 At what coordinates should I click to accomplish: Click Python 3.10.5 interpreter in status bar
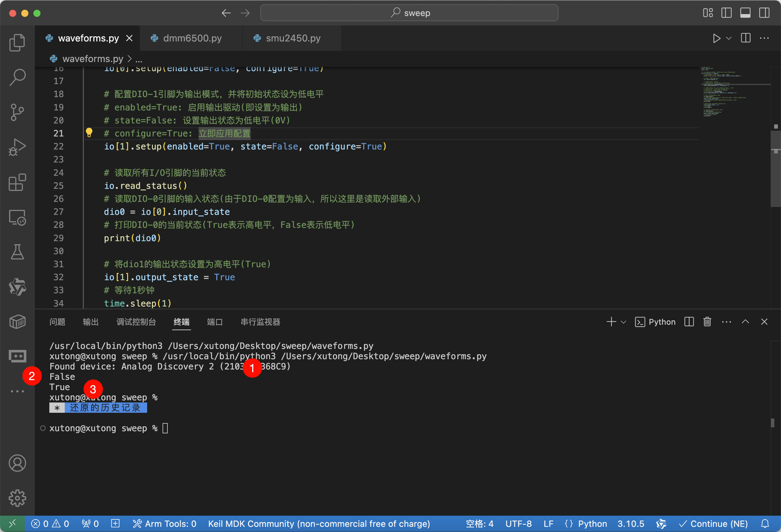[x=631, y=524]
